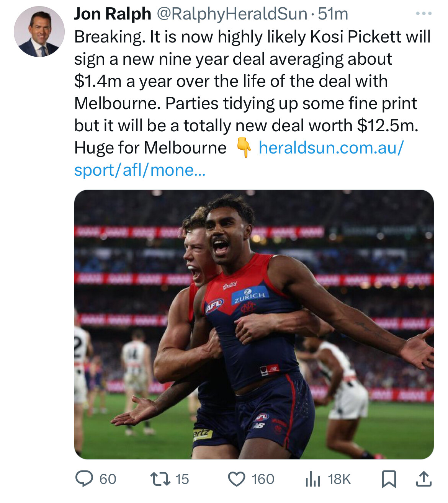Open Jon Ralph's profile picture
This screenshot has height=503, width=448.
(39, 32)
